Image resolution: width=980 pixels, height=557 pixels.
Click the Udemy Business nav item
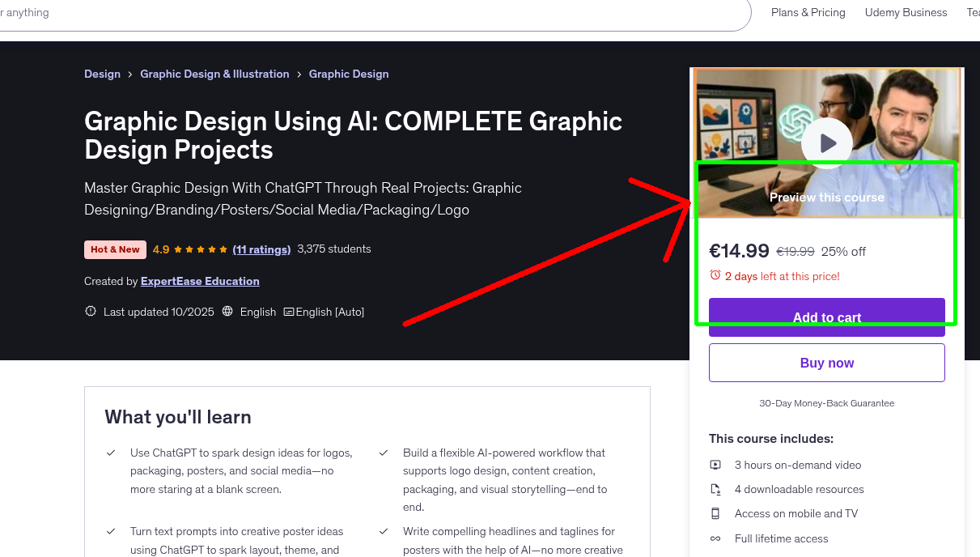pyautogui.click(x=906, y=12)
